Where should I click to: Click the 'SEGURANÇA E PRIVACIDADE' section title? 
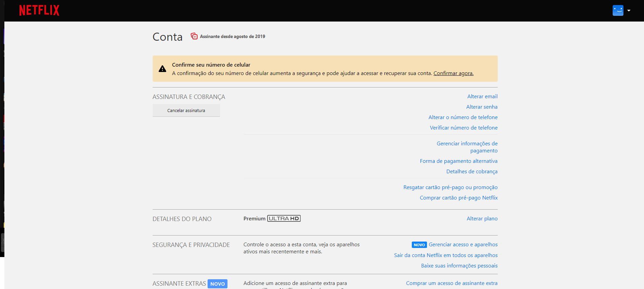pos(191,245)
